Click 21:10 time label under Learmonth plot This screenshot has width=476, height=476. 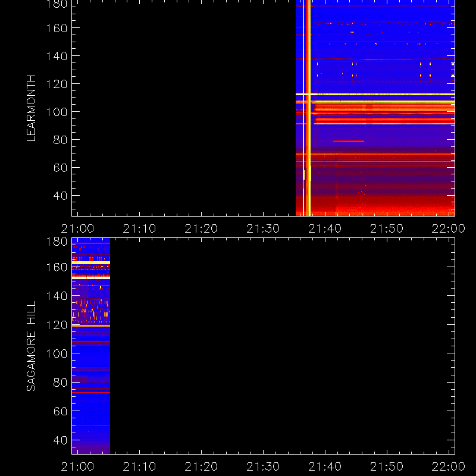point(139,228)
